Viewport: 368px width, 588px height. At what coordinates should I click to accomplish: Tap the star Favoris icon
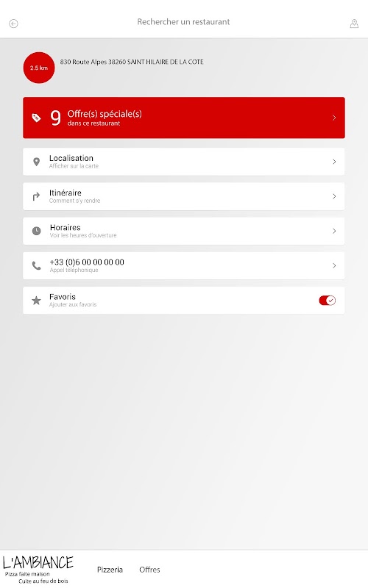(36, 301)
